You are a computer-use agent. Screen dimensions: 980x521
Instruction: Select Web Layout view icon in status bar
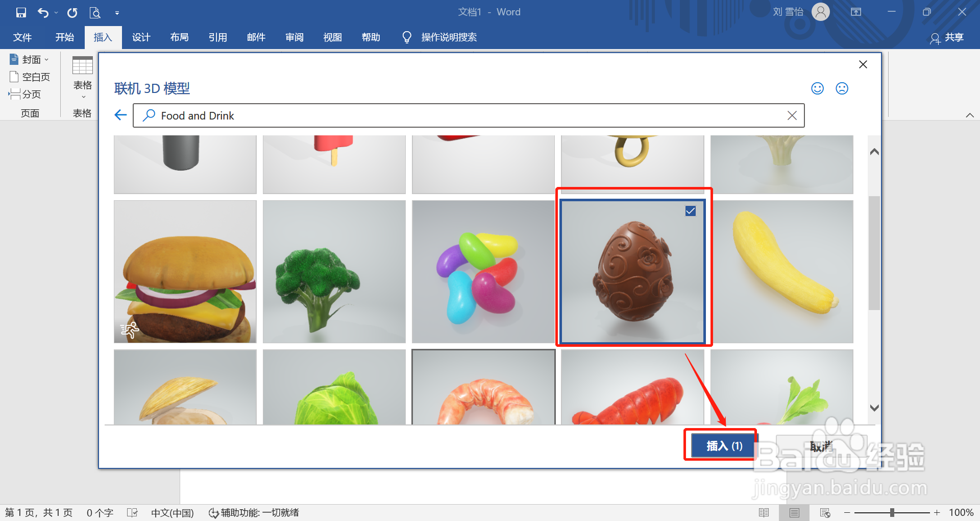click(825, 512)
